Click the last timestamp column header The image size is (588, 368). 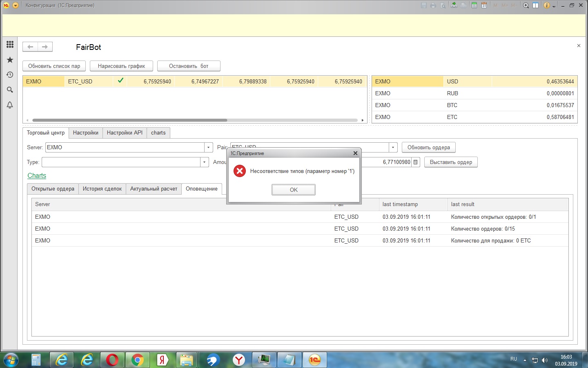413,204
